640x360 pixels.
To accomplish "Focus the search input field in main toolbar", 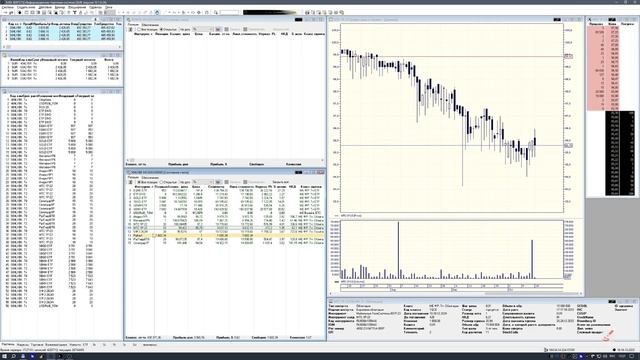I will [x=229, y=13].
